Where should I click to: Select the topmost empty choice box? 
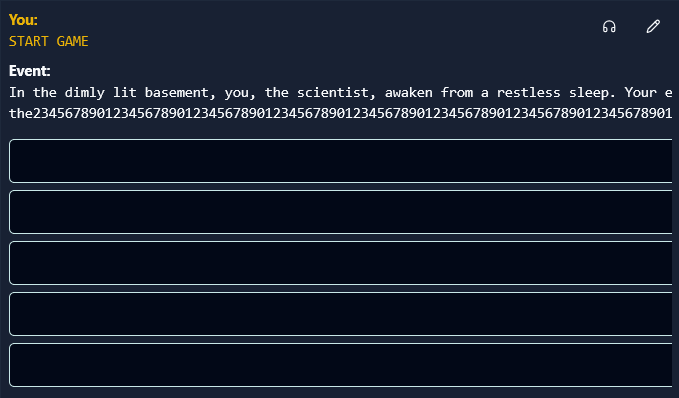[340, 161]
